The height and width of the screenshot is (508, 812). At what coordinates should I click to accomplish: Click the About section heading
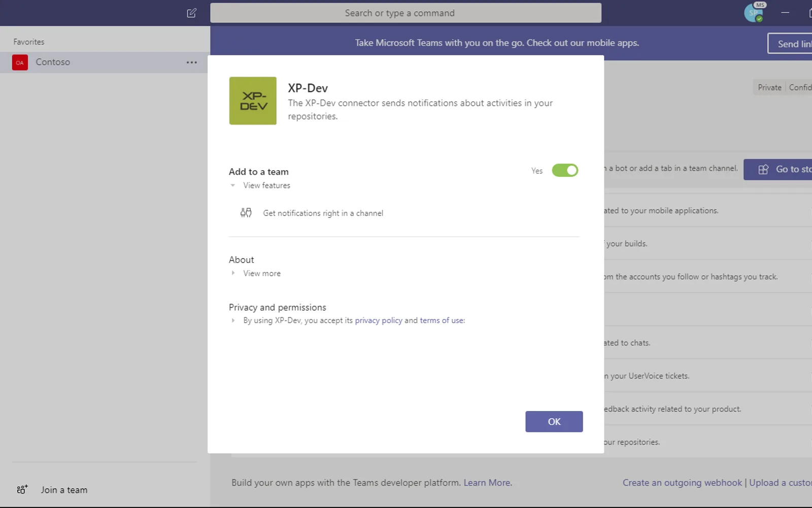pyautogui.click(x=242, y=260)
